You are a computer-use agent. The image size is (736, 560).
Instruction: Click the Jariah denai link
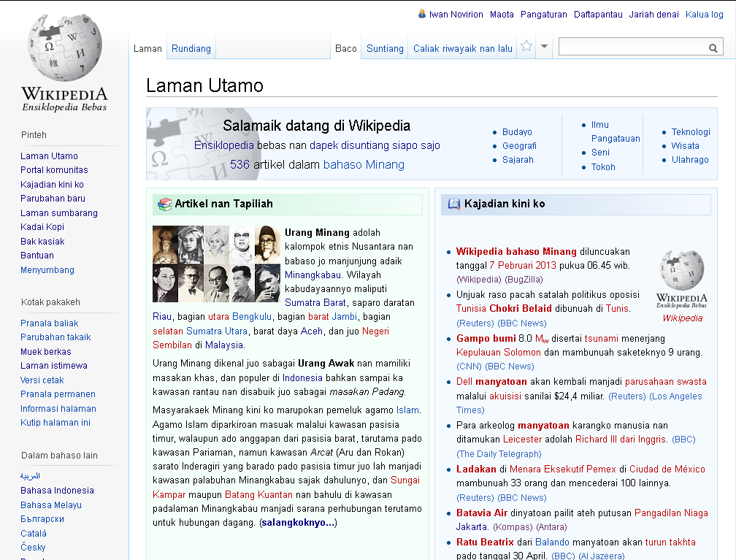pyautogui.click(x=654, y=14)
